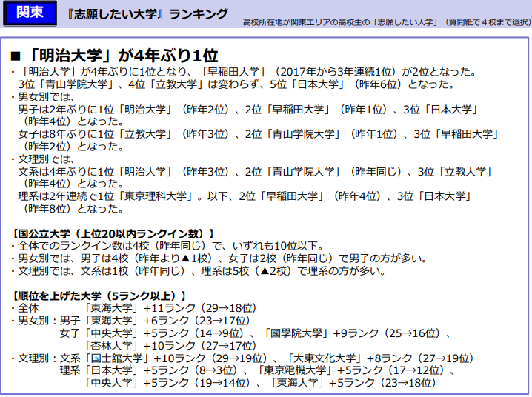532x397 pixels.
Task: Click the text (昨年8位) となった。
Action: point(73,209)
